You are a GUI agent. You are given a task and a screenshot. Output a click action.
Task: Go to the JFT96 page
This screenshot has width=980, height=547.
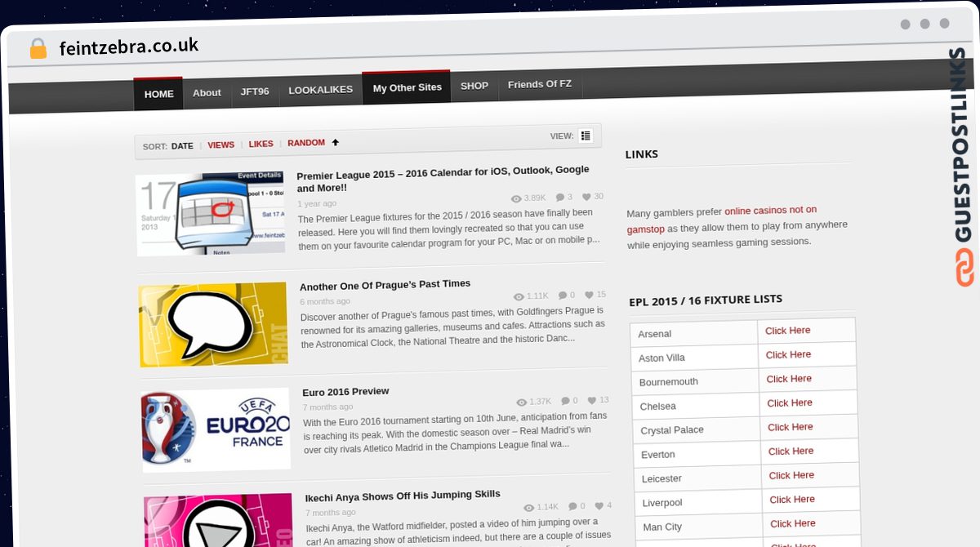(x=255, y=91)
